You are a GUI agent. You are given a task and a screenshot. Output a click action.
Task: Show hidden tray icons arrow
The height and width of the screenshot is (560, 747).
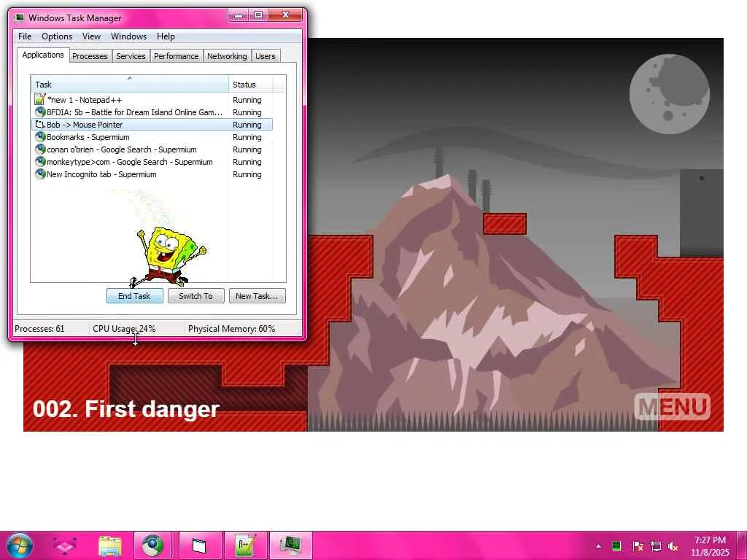coord(598,545)
